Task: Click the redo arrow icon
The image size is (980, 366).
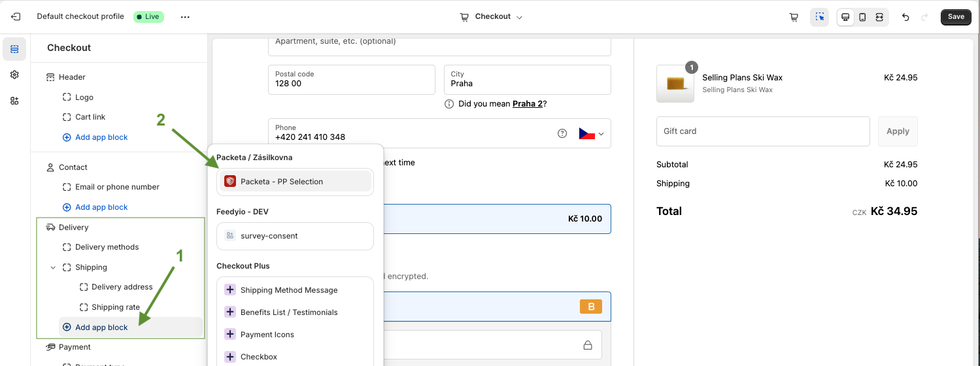Action: coord(924,17)
